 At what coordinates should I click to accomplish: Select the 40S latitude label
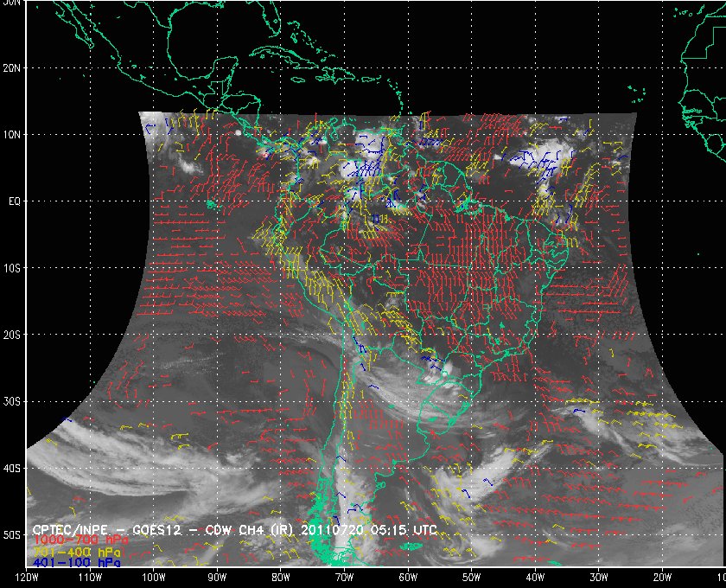click(x=11, y=469)
